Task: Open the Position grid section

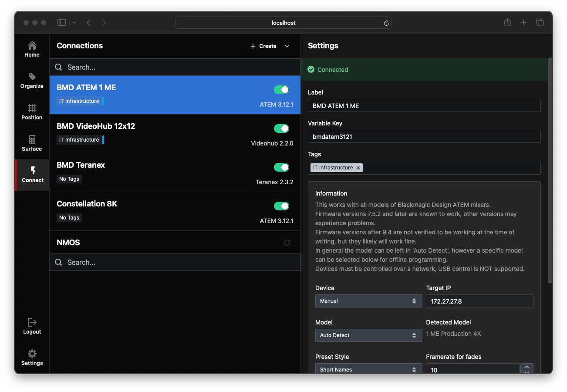Action: pos(32,112)
